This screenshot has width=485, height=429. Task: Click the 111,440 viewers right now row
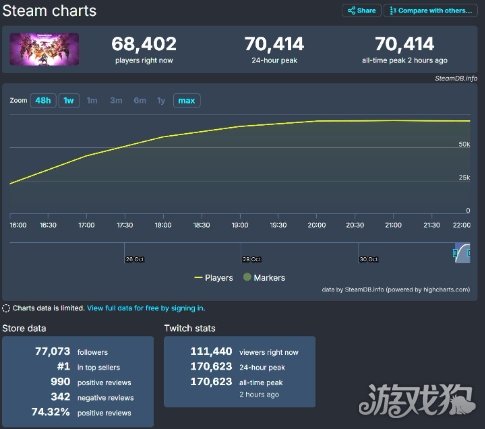tap(244, 351)
